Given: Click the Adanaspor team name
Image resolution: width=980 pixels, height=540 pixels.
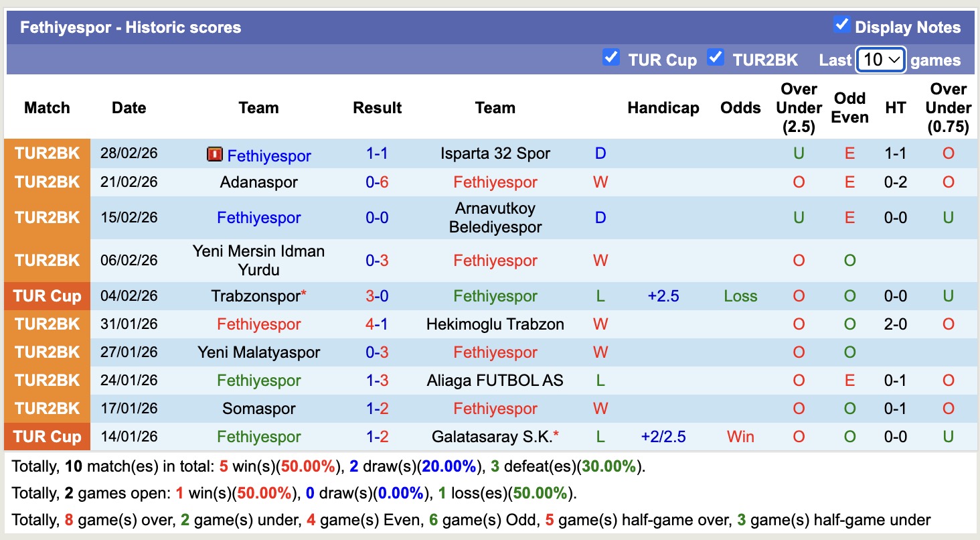Looking at the screenshot, I should tap(258, 182).
